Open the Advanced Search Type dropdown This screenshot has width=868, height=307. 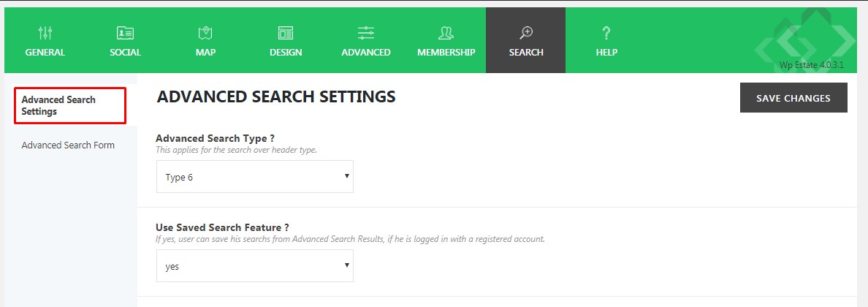point(255,178)
